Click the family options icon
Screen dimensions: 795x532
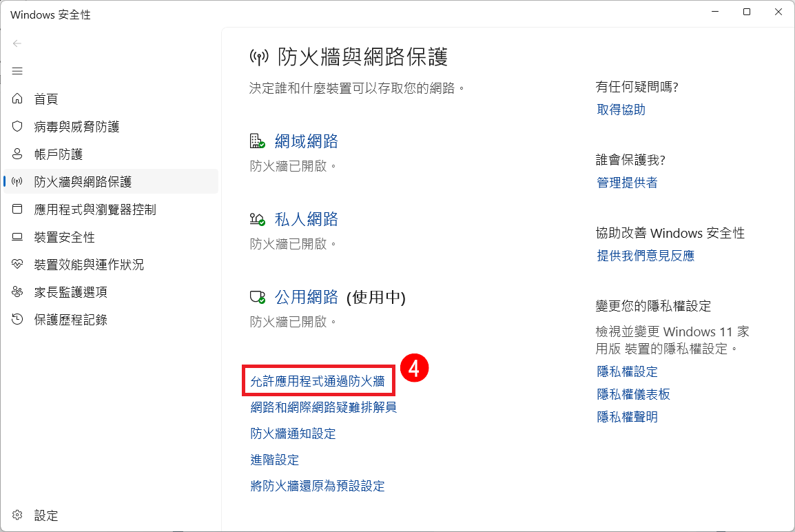click(18, 292)
